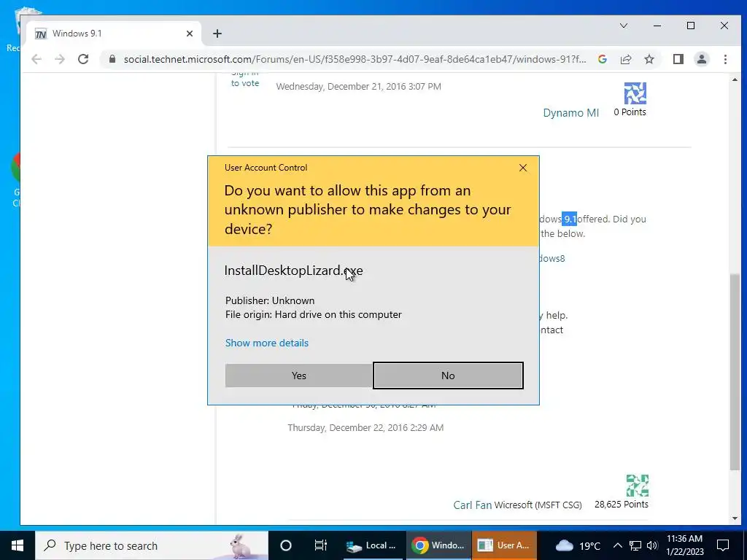This screenshot has width=747, height=560.
Task: Open Dynamo MI profile link
Action: 570,113
